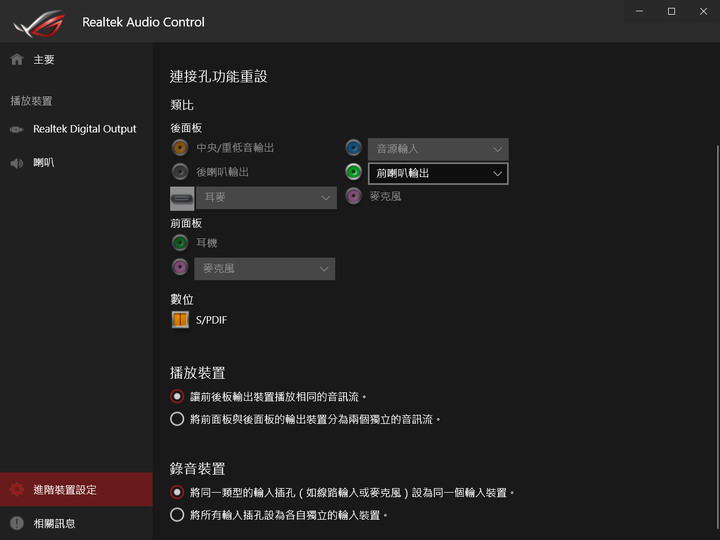
Task: Click the orange 中央/重低音輸出 jack icon
Action: click(180, 148)
